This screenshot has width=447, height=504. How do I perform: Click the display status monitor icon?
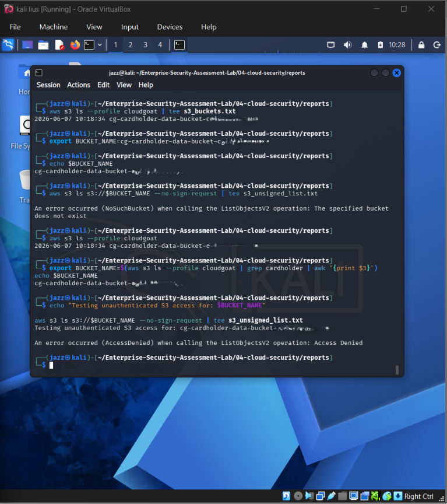[x=354, y=496]
